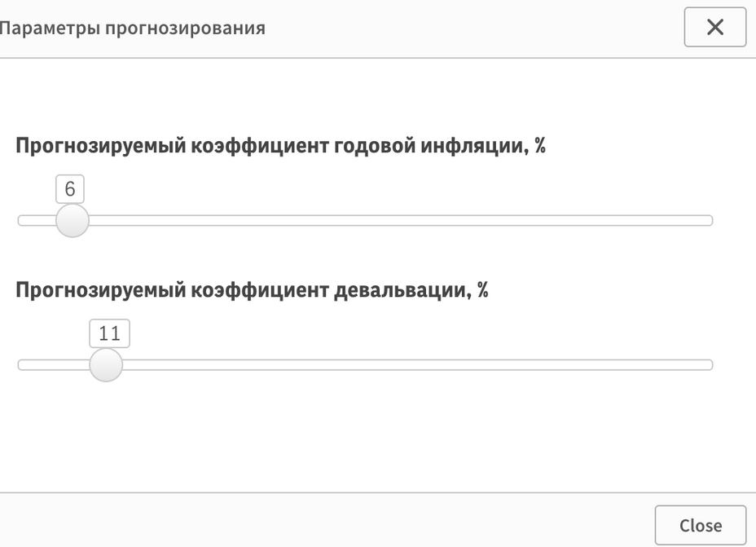Click the annual inflation slider handle
This screenshot has height=547, width=756.
[x=72, y=220]
